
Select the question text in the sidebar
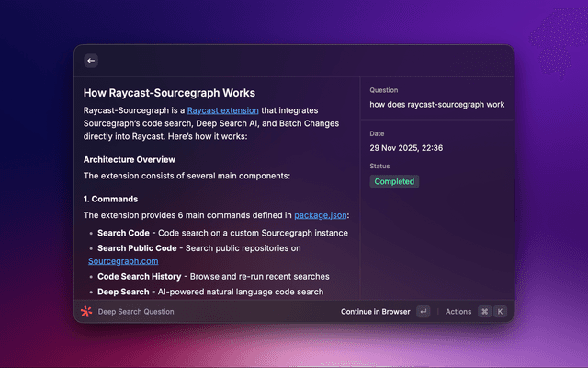pyautogui.click(x=436, y=105)
